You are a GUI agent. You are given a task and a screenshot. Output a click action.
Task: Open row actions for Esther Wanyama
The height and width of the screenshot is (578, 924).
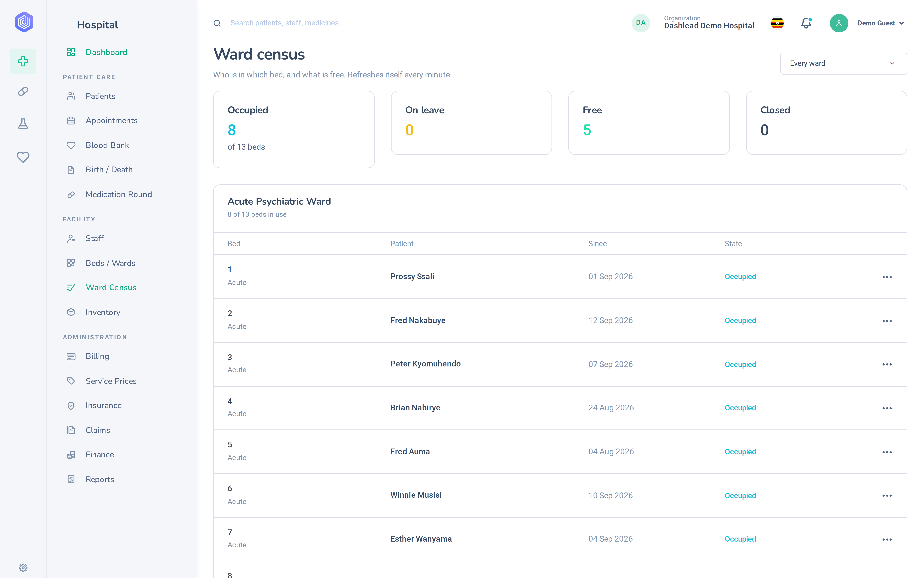pos(887,539)
